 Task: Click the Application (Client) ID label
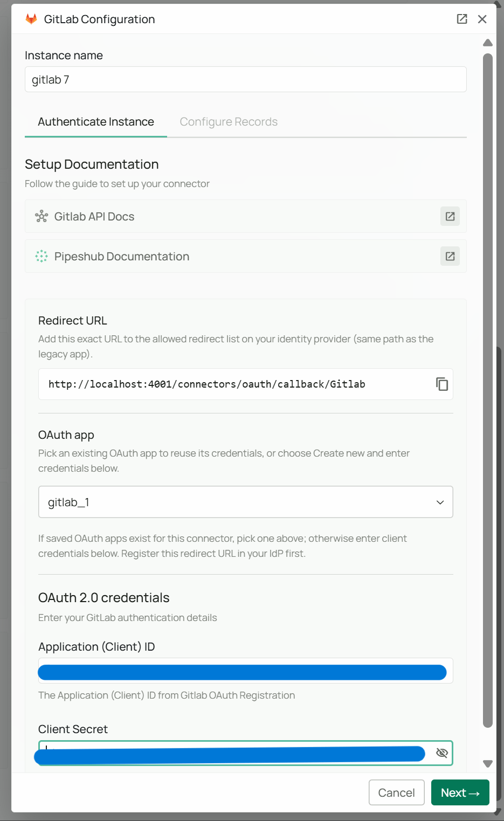tap(96, 646)
